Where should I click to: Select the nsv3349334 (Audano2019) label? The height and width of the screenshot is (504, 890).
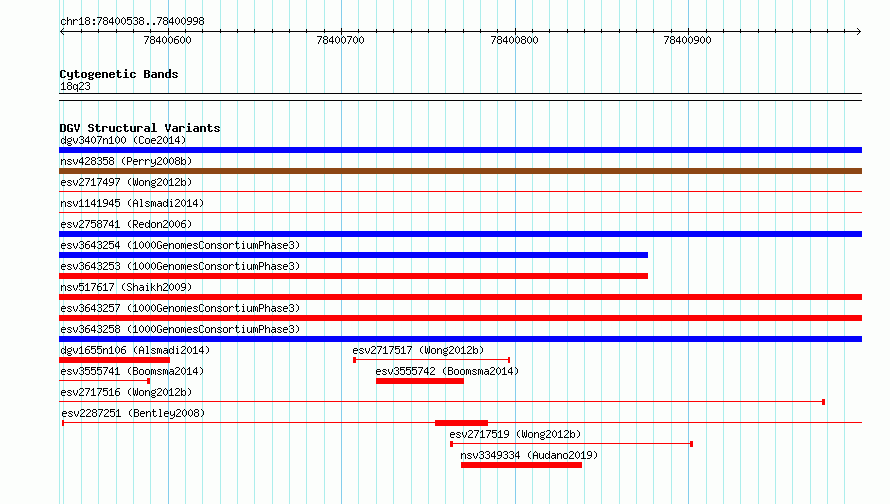[x=529, y=455]
